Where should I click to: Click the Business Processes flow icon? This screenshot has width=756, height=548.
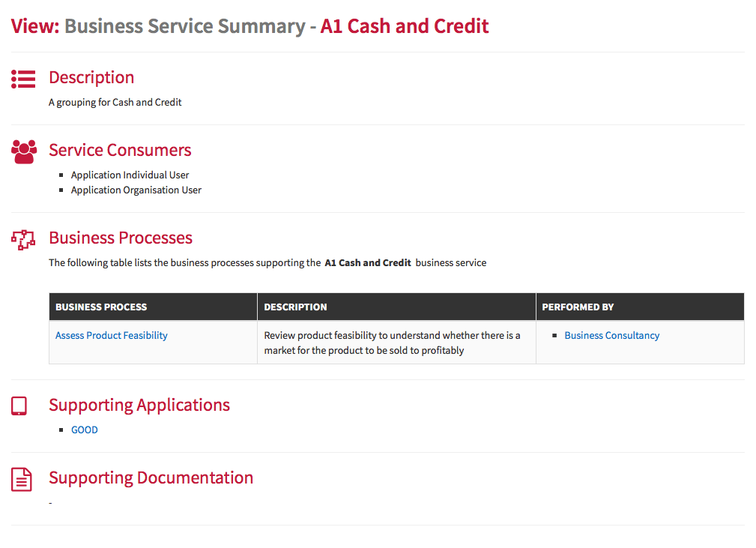pos(23,240)
